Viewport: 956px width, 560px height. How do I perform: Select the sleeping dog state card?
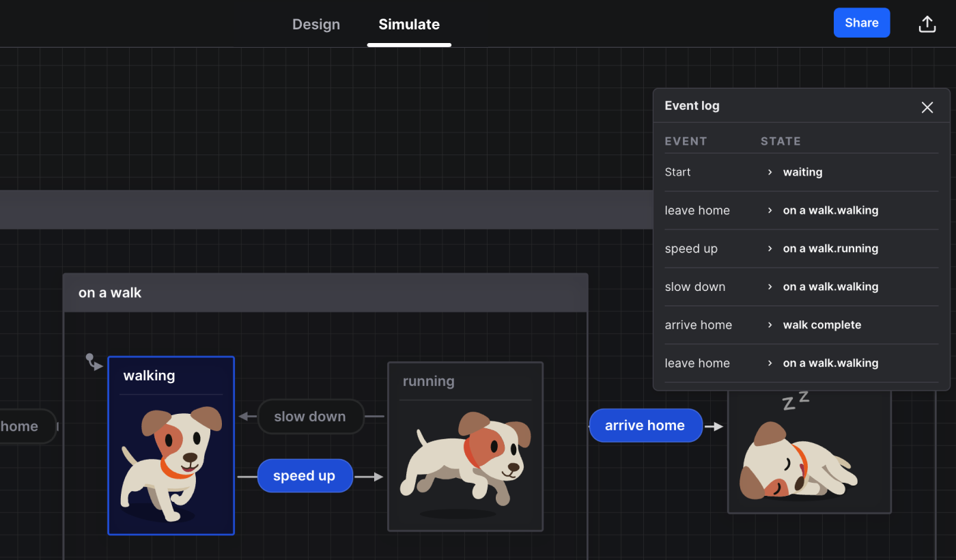[809, 451]
